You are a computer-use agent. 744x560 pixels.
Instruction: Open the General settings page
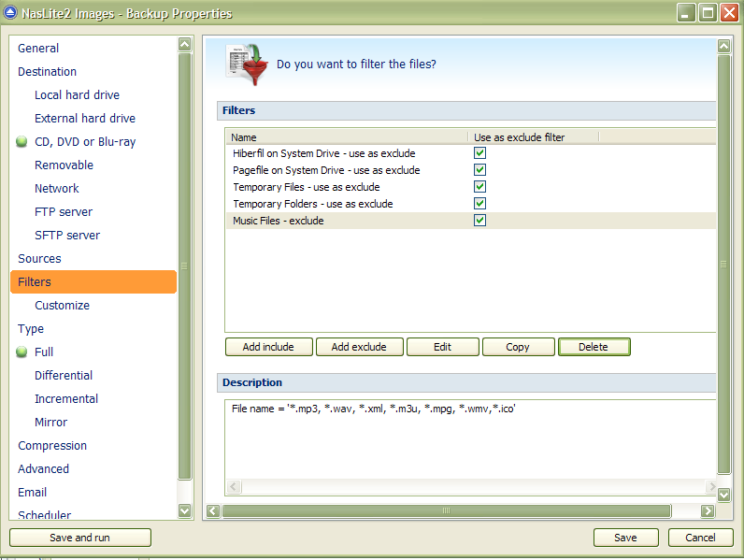point(38,49)
